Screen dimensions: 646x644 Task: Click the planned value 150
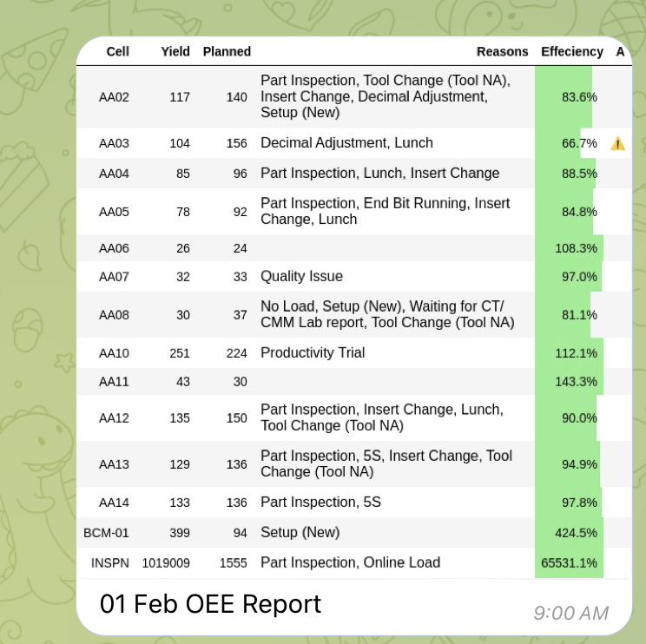pyautogui.click(x=236, y=418)
